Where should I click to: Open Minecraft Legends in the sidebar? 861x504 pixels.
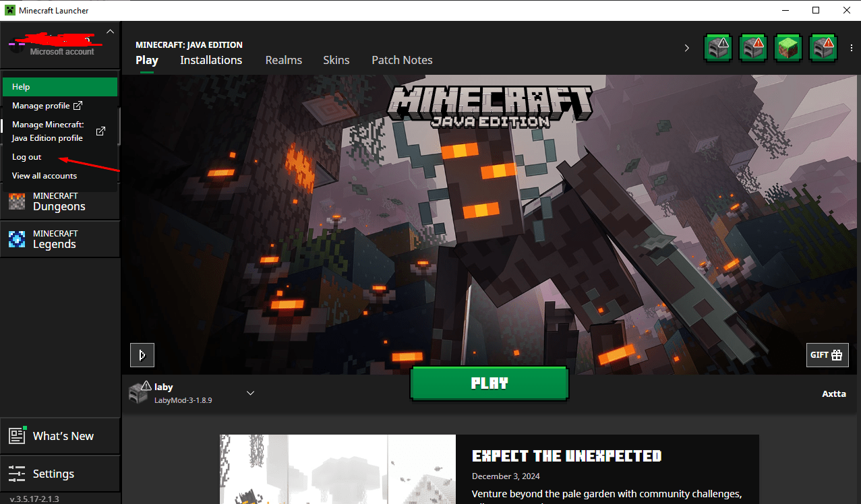[x=60, y=239]
